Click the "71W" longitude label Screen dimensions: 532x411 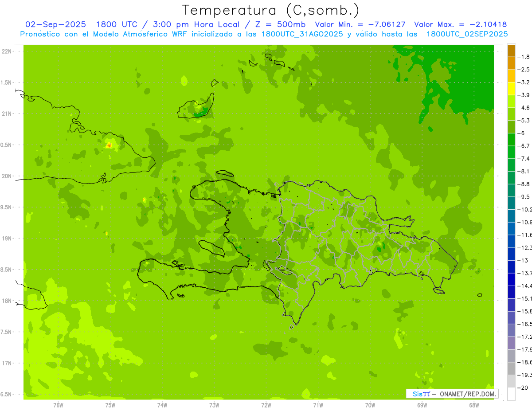click(318, 405)
